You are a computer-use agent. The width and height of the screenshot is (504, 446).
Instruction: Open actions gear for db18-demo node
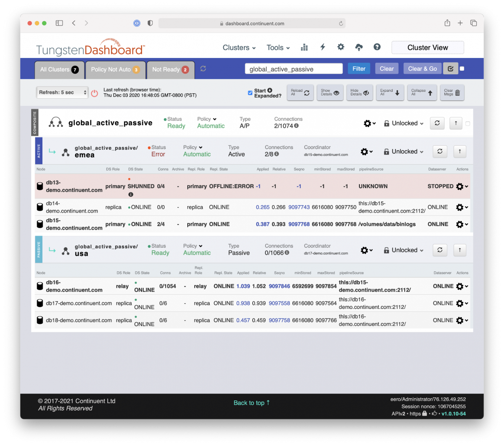[462, 320]
